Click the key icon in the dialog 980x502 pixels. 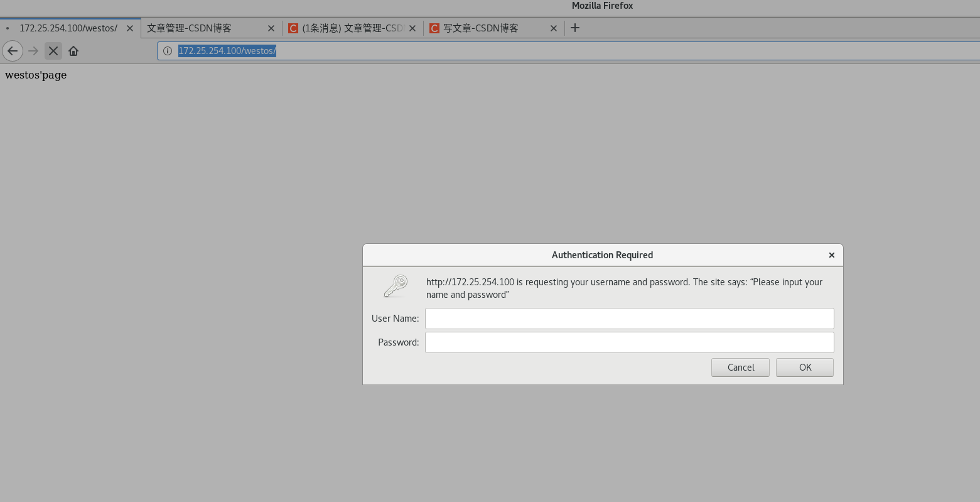click(396, 286)
